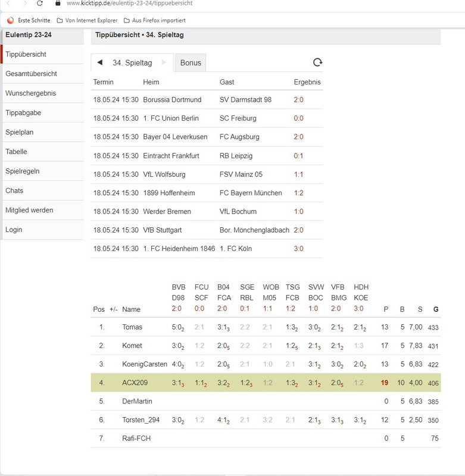
Task: Click FSV Mainz 05 guest team
Action: click(x=241, y=174)
